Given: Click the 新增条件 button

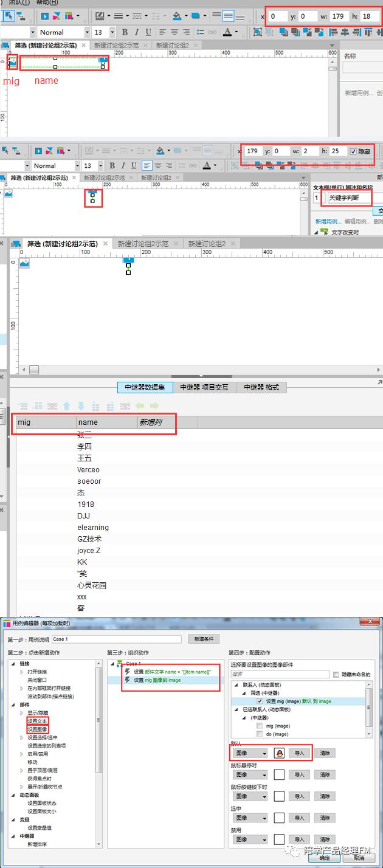Looking at the screenshot, I should (203, 639).
